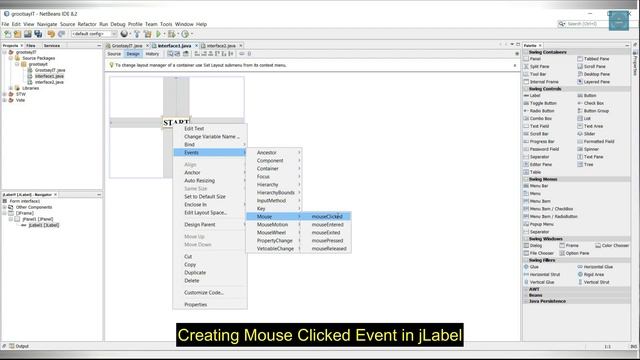Choose Customize Code in context menu

pyautogui.click(x=210, y=293)
